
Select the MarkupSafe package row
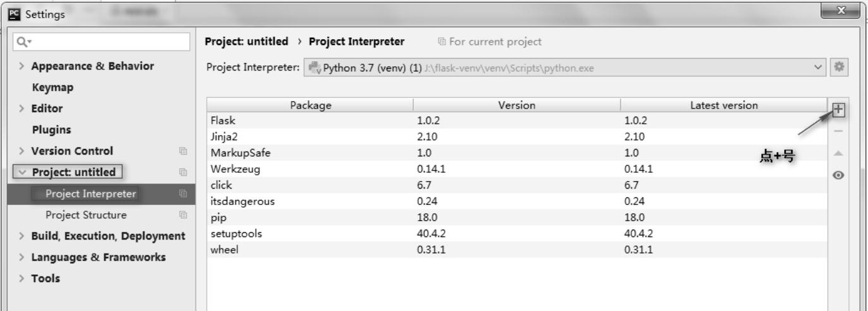(x=517, y=153)
